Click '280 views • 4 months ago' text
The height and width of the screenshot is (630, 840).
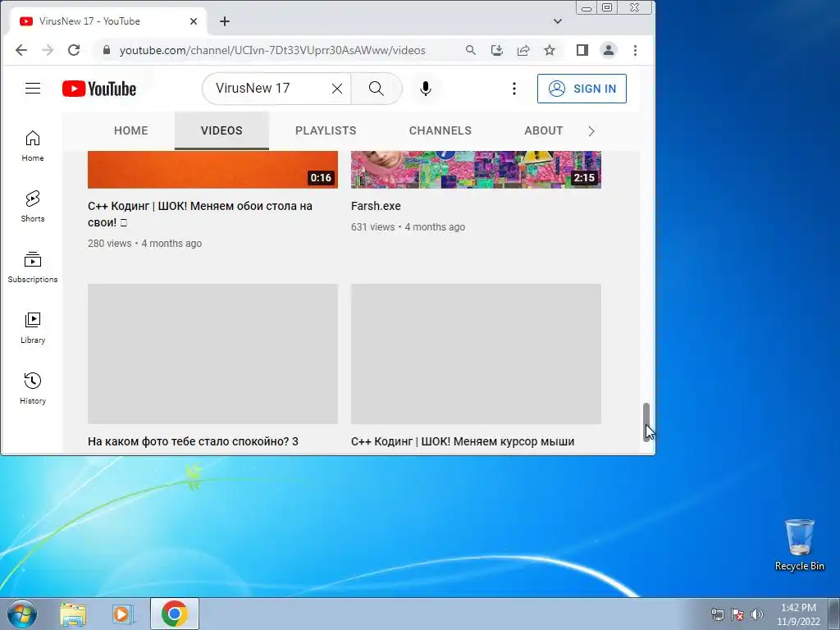click(x=144, y=243)
